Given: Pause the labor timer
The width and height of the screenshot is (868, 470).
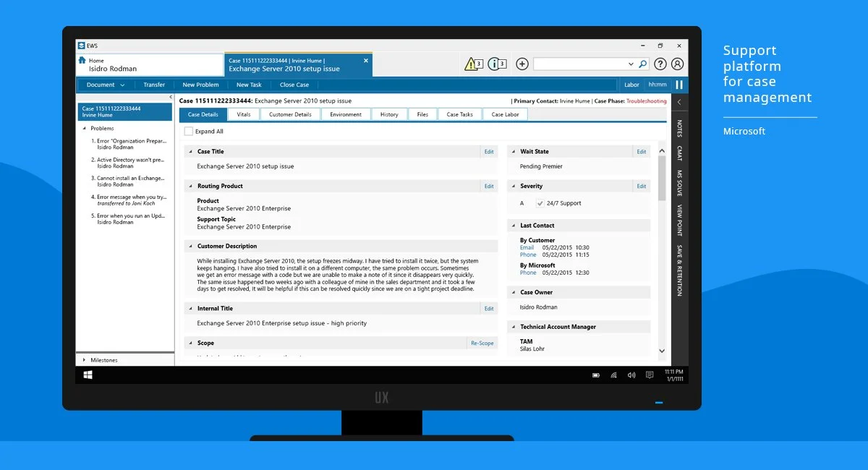Looking at the screenshot, I should pos(679,85).
